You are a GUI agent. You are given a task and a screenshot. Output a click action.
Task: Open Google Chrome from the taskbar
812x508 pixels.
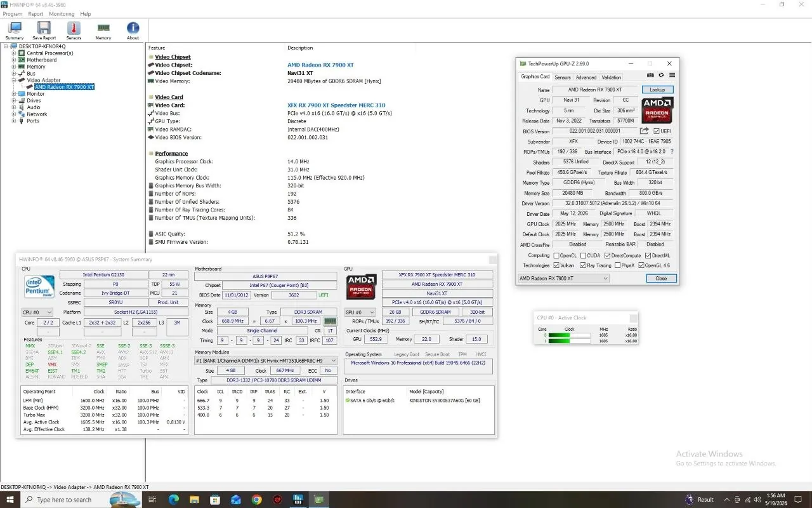click(x=256, y=499)
